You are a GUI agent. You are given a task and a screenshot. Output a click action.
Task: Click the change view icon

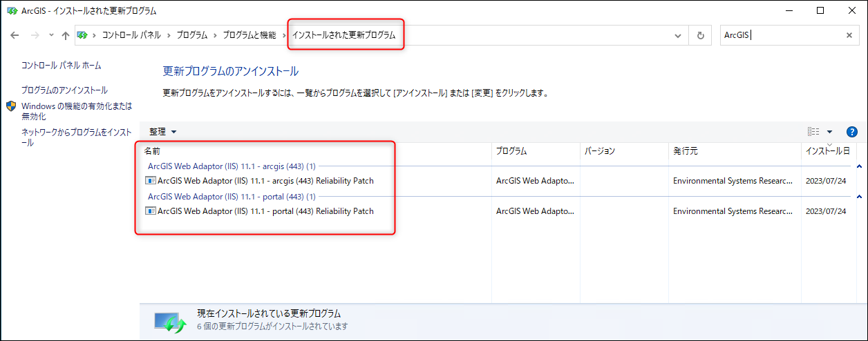[813, 132]
